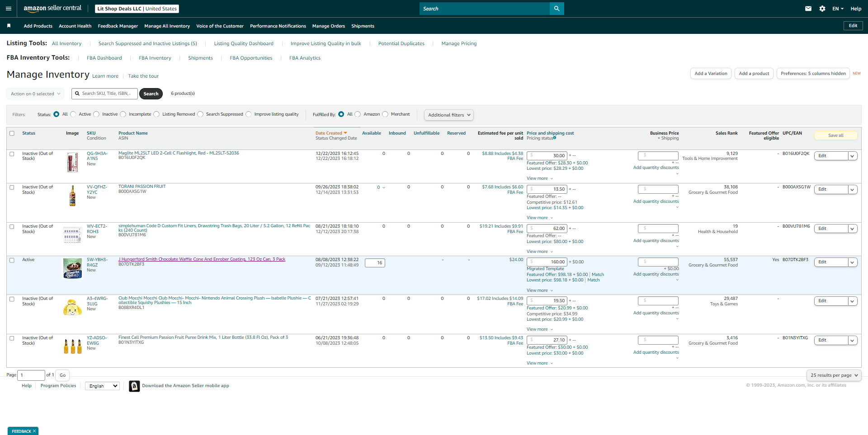Open the settings gear icon
868x435 pixels.
tap(822, 9)
